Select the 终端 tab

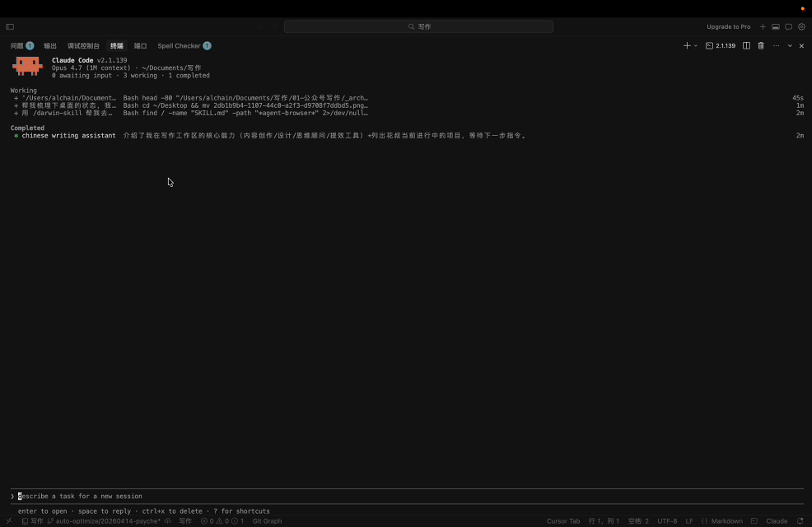pos(116,46)
